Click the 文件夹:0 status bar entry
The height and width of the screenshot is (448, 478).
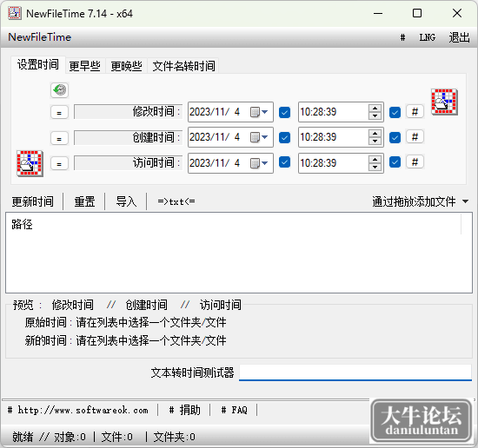[175, 437]
